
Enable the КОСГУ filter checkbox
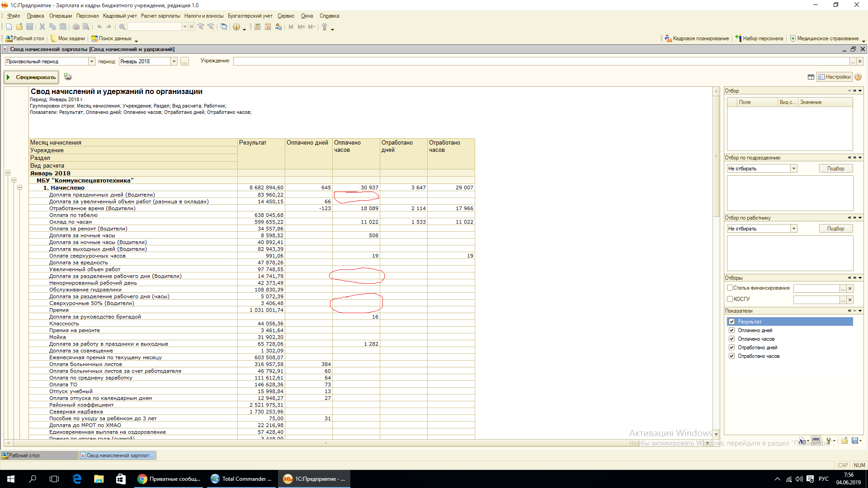(730, 299)
